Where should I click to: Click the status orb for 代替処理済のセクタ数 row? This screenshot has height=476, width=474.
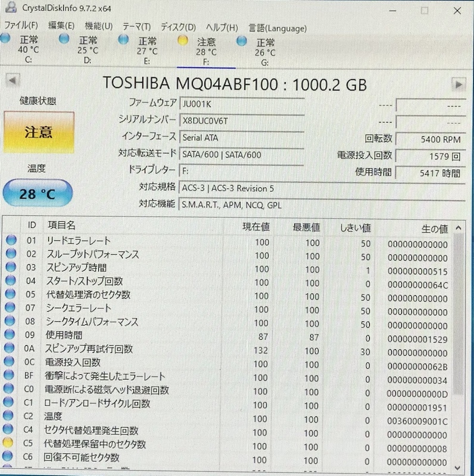pos(10,293)
